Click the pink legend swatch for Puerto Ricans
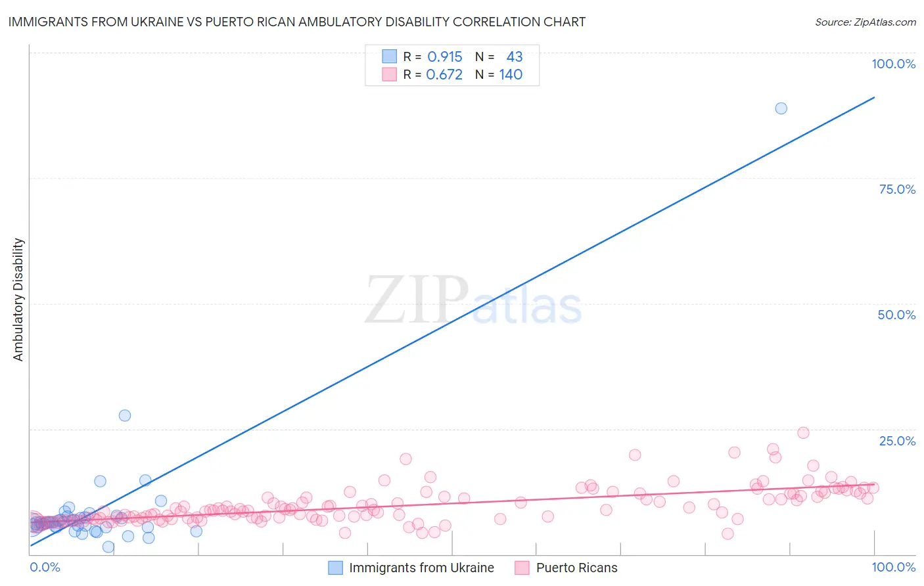The width and height of the screenshot is (924, 586). [x=522, y=568]
